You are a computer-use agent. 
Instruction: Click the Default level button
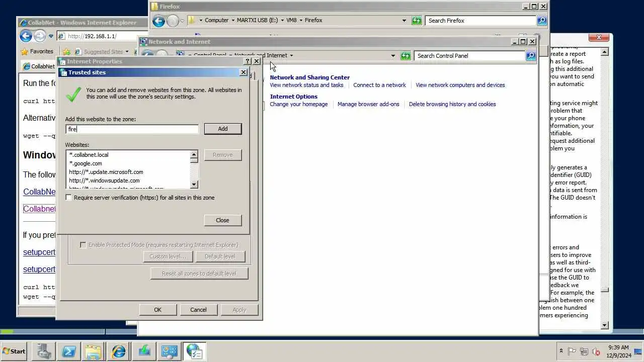click(220, 256)
